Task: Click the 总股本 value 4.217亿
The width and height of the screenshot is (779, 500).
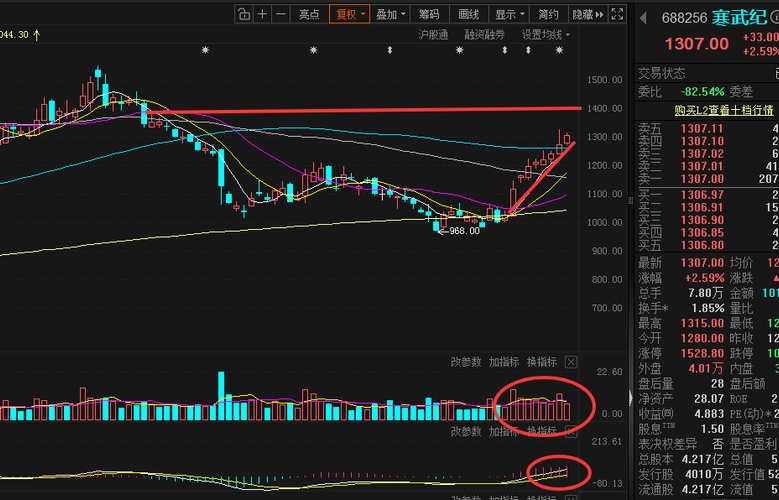Action: [702, 459]
